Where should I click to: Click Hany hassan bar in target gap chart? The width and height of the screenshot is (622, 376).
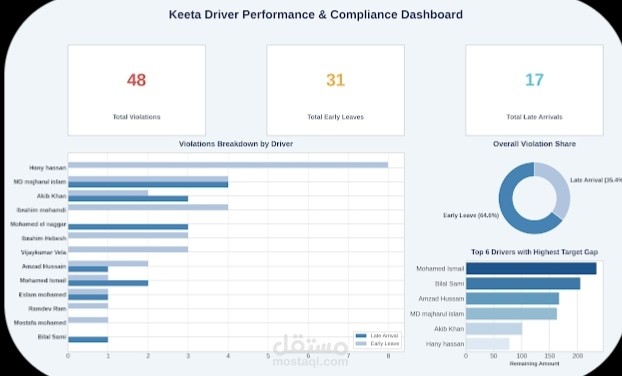pos(488,344)
